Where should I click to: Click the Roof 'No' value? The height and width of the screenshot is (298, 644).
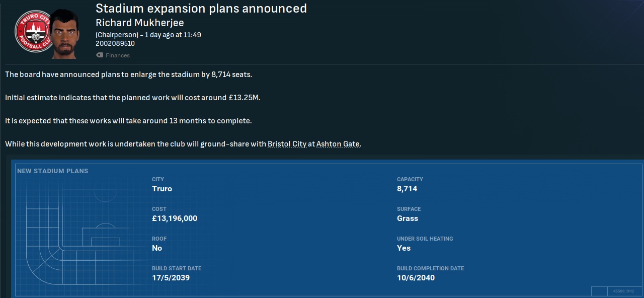[x=157, y=248]
